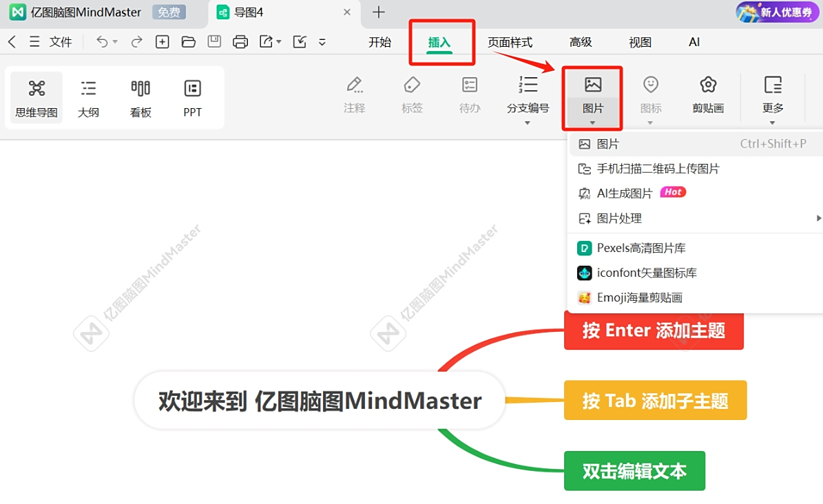Click the print icon
This screenshot has width=823, height=504.
(240, 41)
